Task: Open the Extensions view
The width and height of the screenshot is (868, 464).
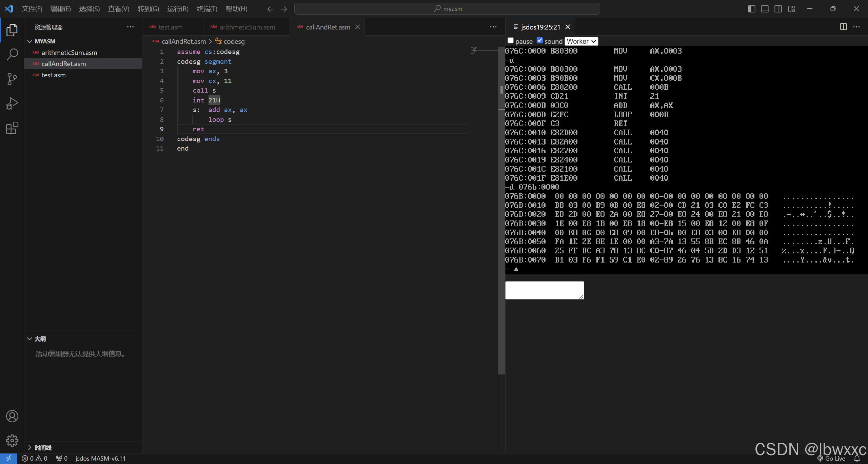Action: click(x=12, y=128)
